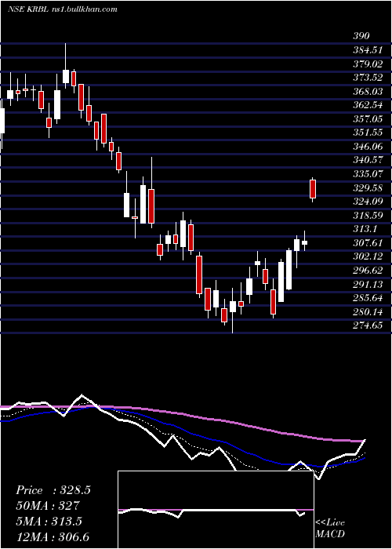Click the 280.14 price axis label
Viewport: 392px width, 549px height.
(368, 311)
